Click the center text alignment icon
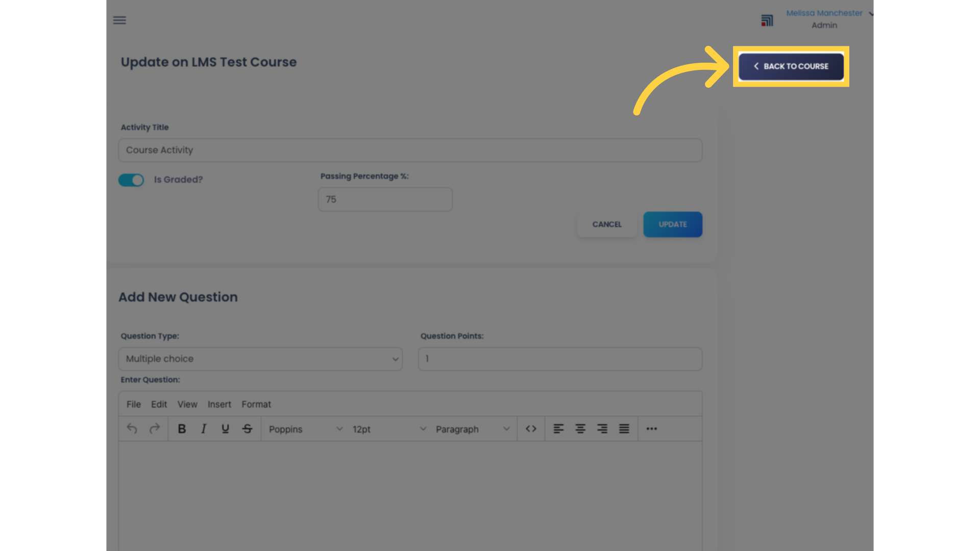Viewport: 980px width, 551px height. [580, 429]
